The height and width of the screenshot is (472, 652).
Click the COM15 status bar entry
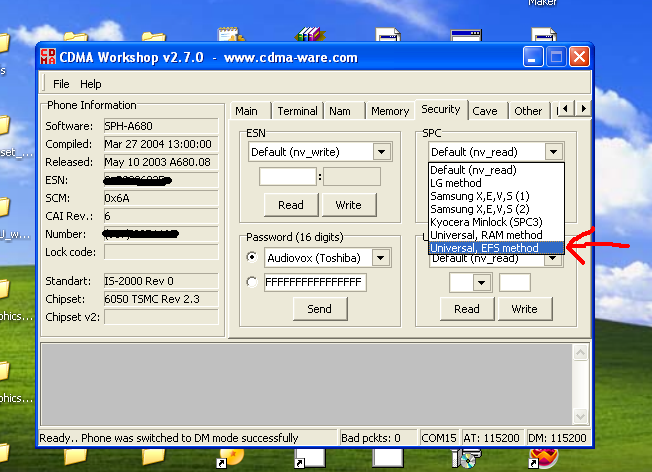tap(439, 438)
